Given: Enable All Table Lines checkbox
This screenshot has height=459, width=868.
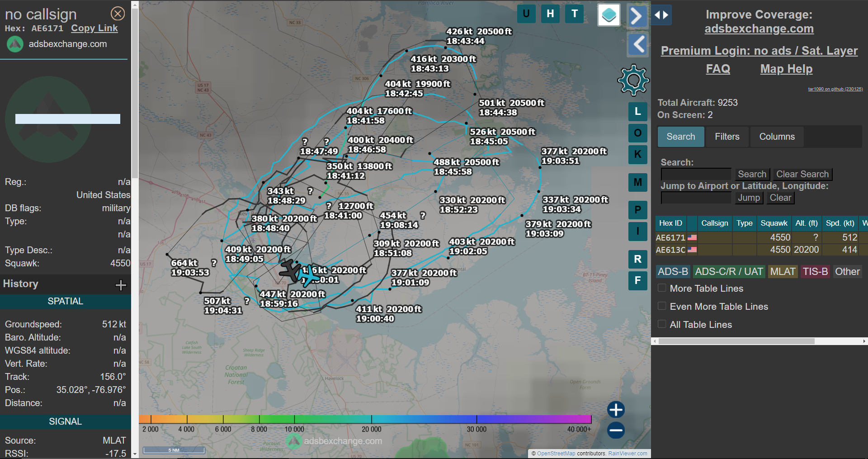Looking at the screenshot, I should [662, 324].
